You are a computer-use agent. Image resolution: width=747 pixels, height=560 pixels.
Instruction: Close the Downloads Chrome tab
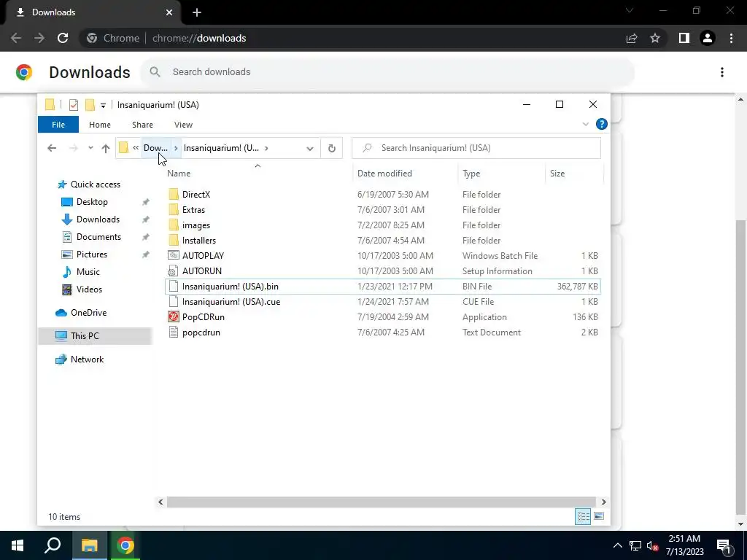[169, 12]
